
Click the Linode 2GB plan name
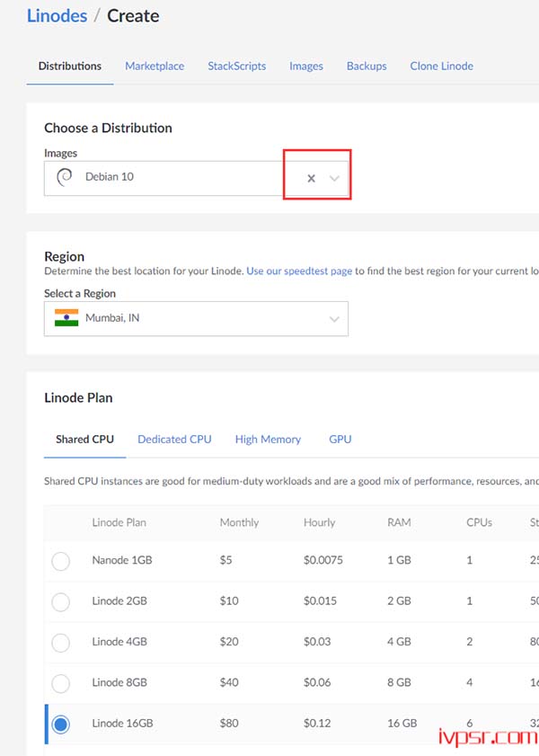point(119,601)
